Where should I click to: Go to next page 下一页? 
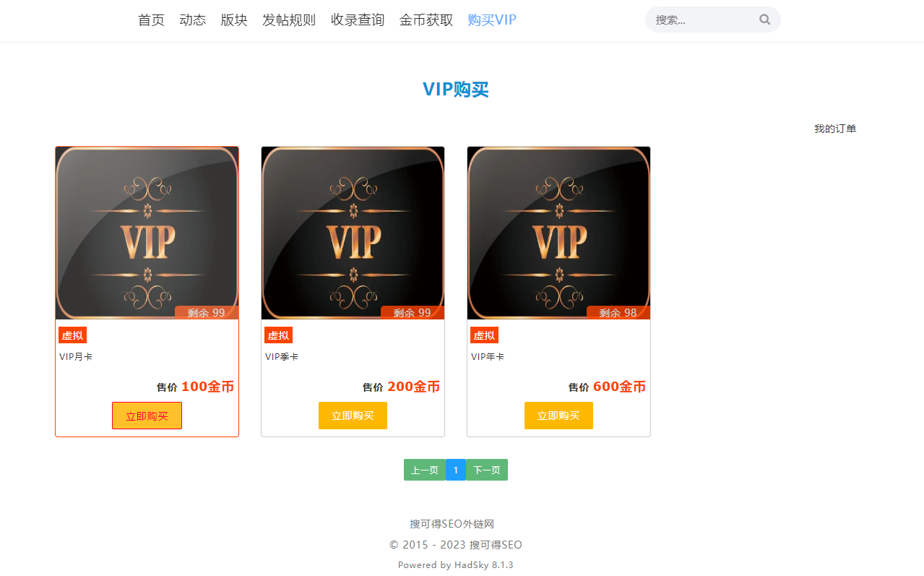(487, 470)
